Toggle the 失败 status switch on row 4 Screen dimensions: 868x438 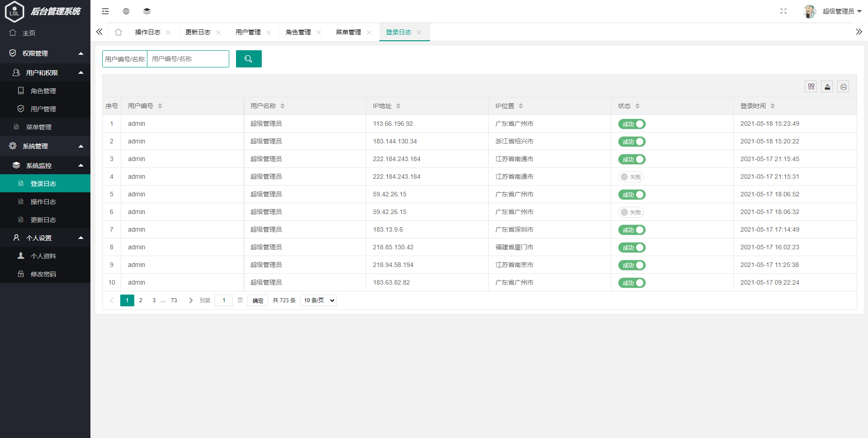(x=631, y=177)
